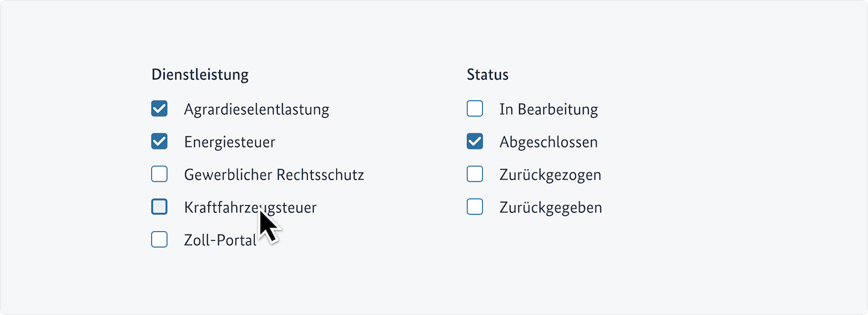Click the Dienstleistung group heading
Image resolution: width=868 pixels, height=315 pixels.
pos(199,74)
